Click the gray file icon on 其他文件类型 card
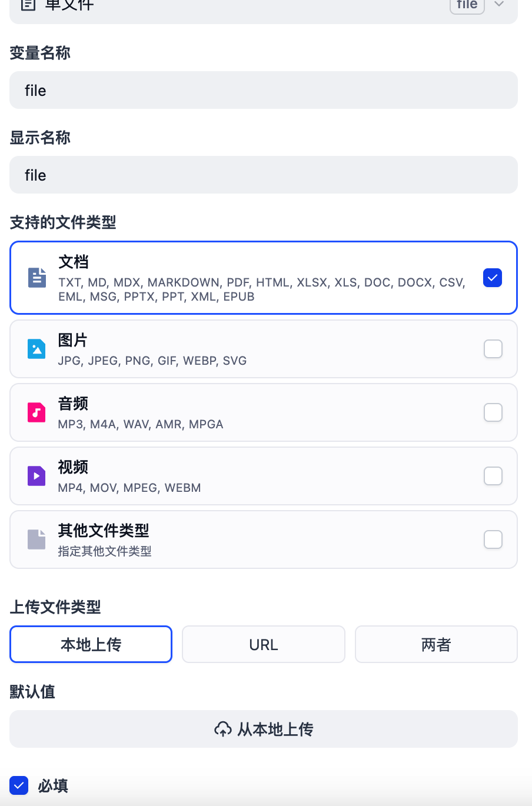The height and width of the screenshot is (806, 532). (x=36, y=539)
